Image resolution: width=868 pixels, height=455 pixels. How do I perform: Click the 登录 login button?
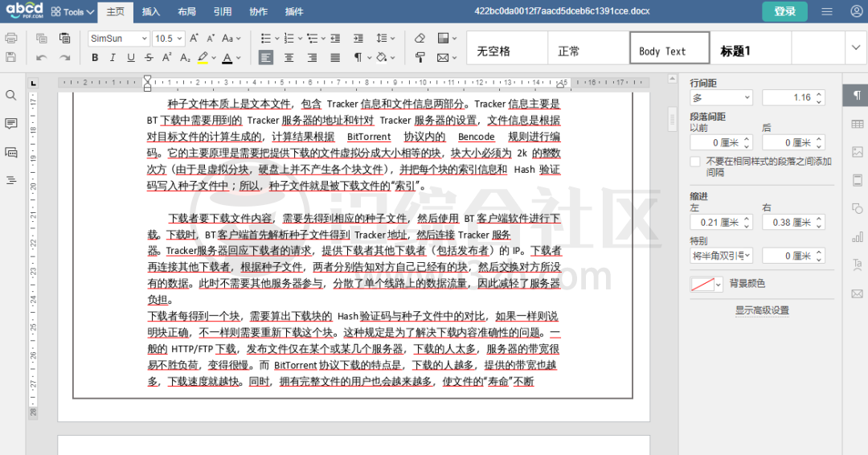click(784, 11)
